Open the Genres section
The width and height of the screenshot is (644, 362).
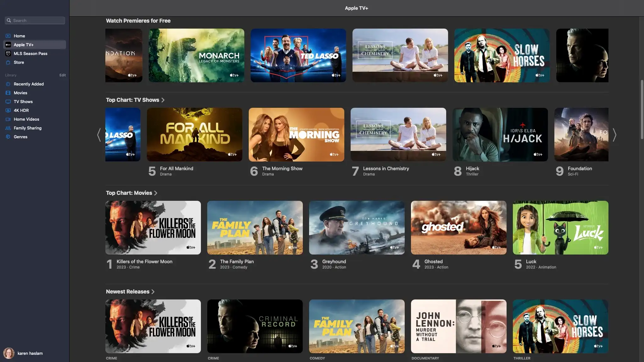click(21, 137)
